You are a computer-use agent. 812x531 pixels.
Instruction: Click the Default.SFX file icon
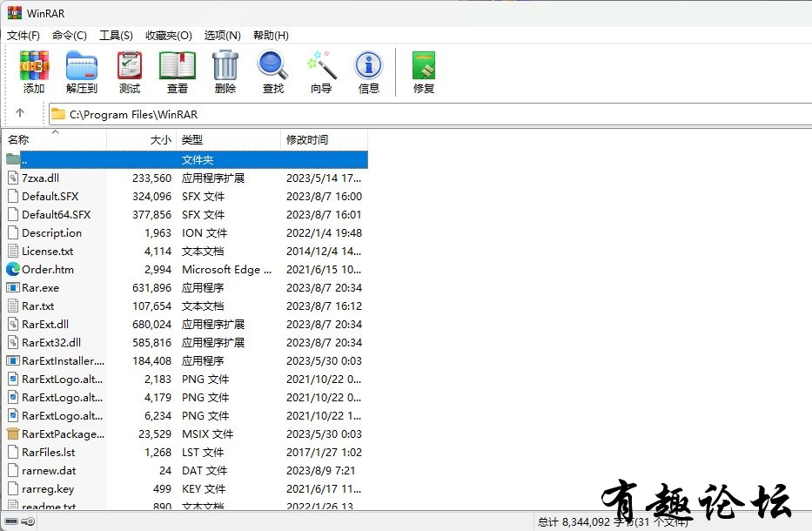click(x=13, y=197)
